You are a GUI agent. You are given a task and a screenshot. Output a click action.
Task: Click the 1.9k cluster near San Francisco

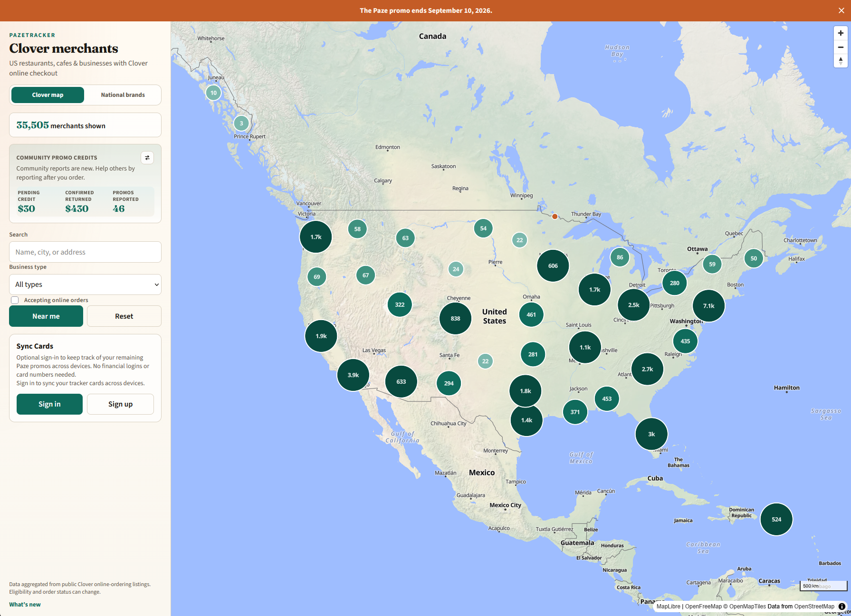(x=321, y=336)
